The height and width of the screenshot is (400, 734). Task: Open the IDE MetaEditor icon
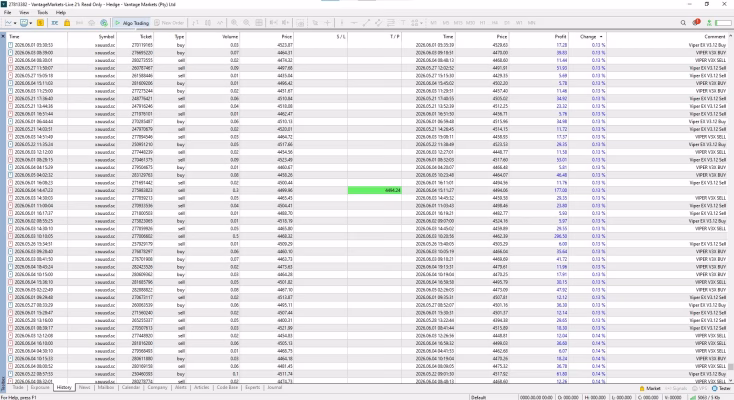point(55,22)
